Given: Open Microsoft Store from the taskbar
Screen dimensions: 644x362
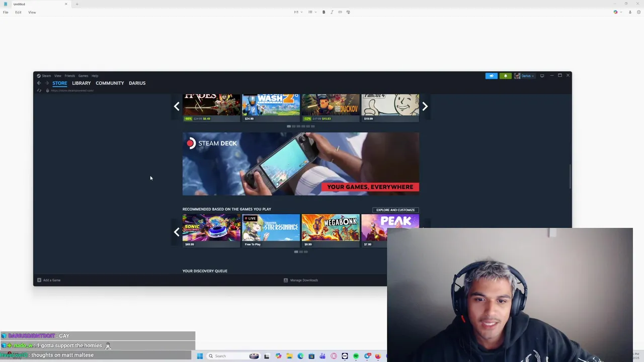Looking at the screenshot, I should pos(311,356).
